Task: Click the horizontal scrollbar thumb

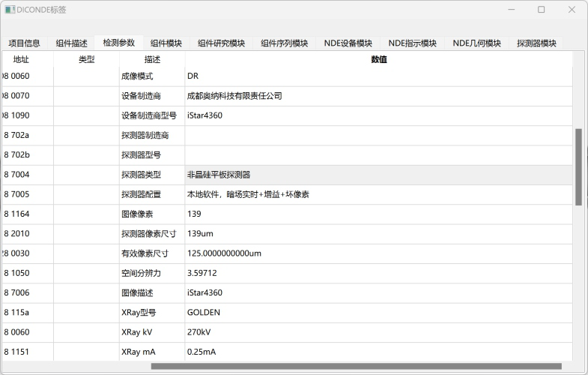Action: tap(356, 367)
